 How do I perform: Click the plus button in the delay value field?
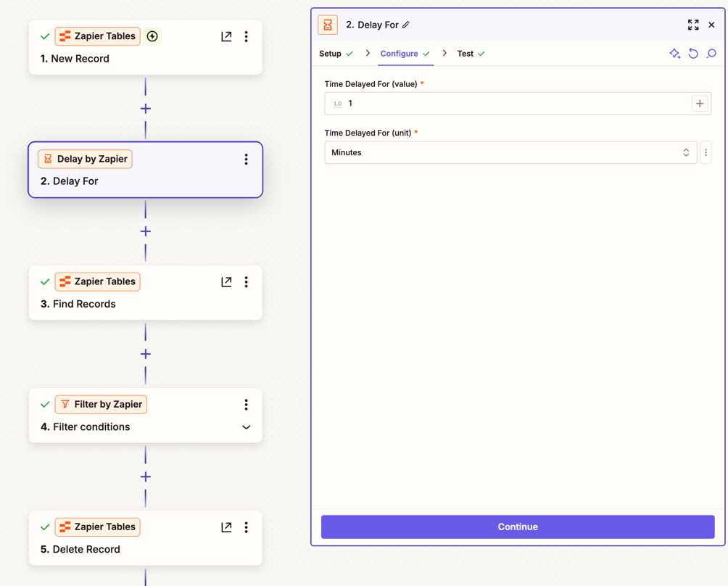coord(700,104)
